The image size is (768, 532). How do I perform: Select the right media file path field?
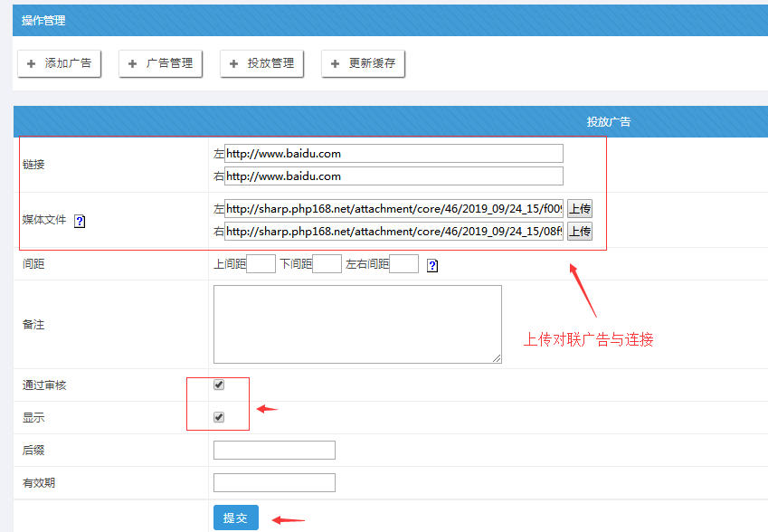[393, 232]
